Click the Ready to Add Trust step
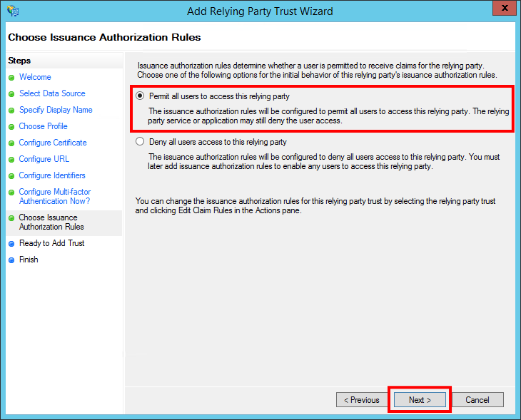The width and height of the screenshot is (521, 420). (x=52, y=243)
